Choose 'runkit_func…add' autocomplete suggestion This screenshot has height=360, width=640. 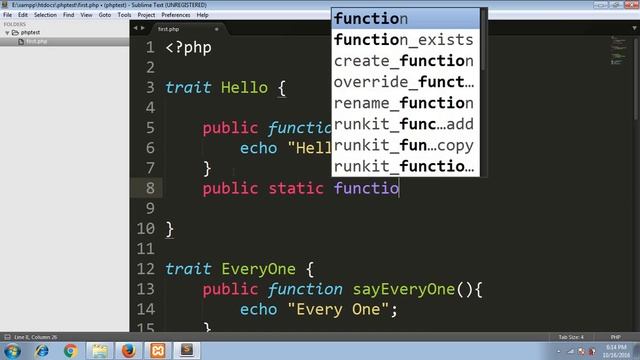pyautogui.click(x=406, y=124)
